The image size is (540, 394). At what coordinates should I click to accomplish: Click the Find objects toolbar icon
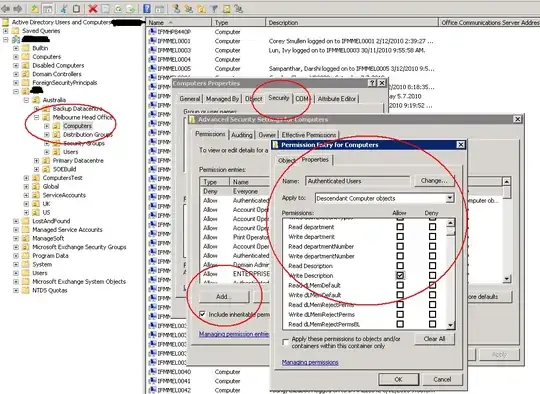(226, 9)
